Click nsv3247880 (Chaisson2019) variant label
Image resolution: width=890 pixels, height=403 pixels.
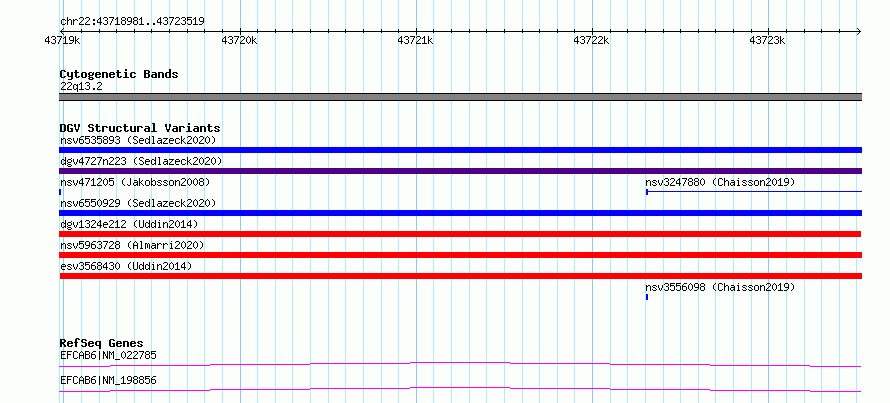click(x=720, y=182)
